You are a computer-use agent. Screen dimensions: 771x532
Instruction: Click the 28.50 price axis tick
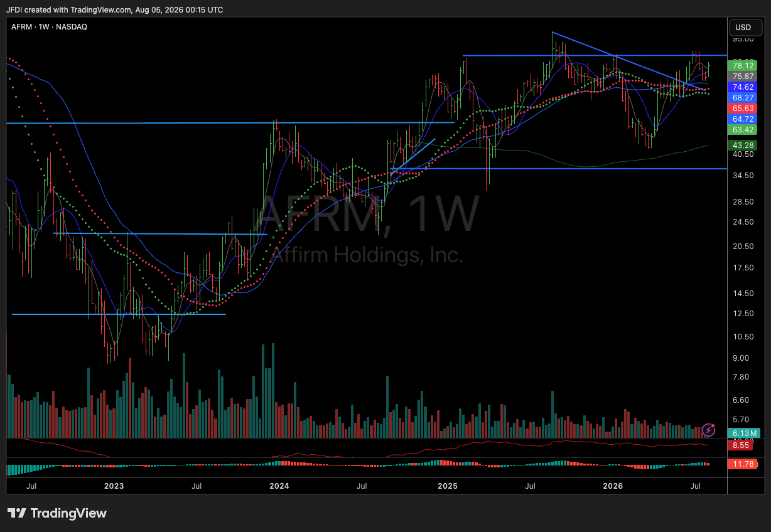pyautogui.click(x=743, y=202)
